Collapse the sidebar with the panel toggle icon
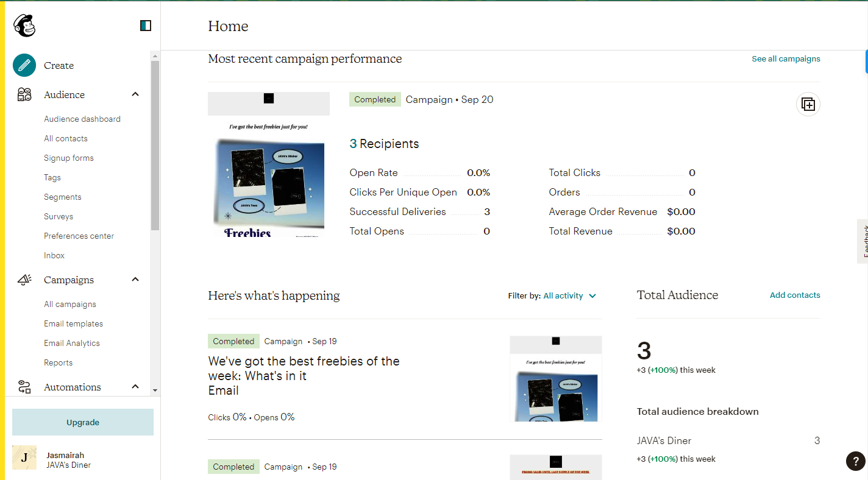868x480 pixels. point(146,26)
